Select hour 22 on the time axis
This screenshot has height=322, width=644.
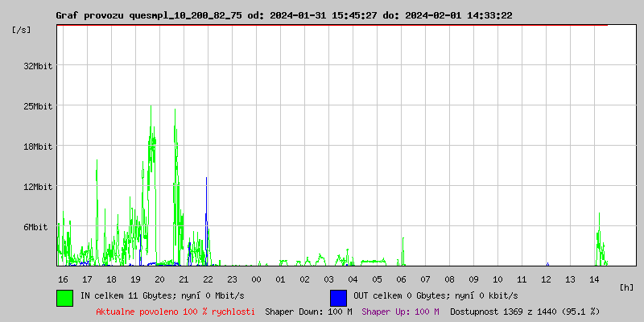tap(208, 279)
